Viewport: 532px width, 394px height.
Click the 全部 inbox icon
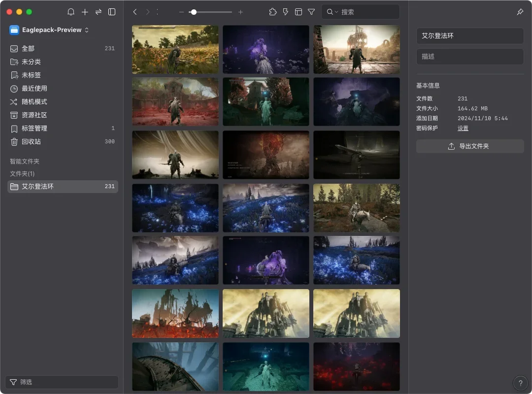[x=14, y=49]
